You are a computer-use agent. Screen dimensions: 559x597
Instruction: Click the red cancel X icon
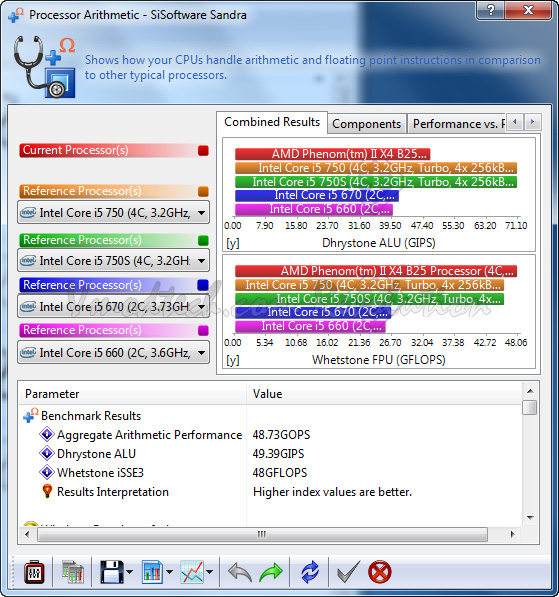click(x=380, y=572)
